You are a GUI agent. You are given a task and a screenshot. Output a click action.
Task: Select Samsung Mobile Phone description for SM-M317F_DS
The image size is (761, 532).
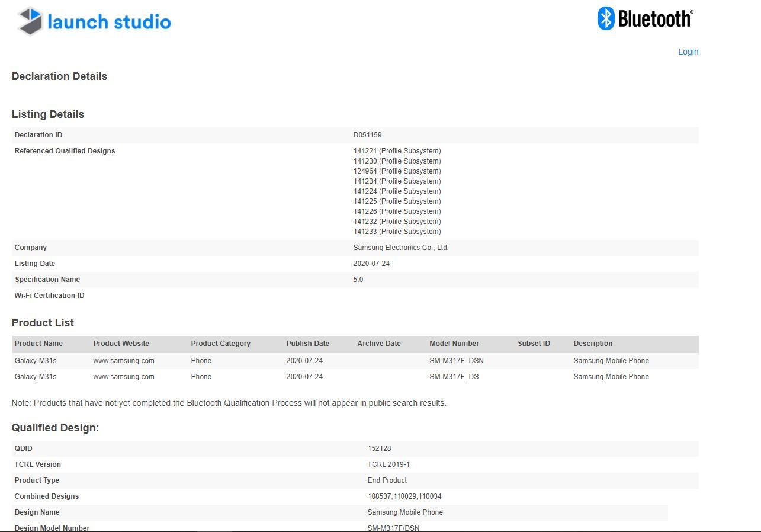[611, 377]
